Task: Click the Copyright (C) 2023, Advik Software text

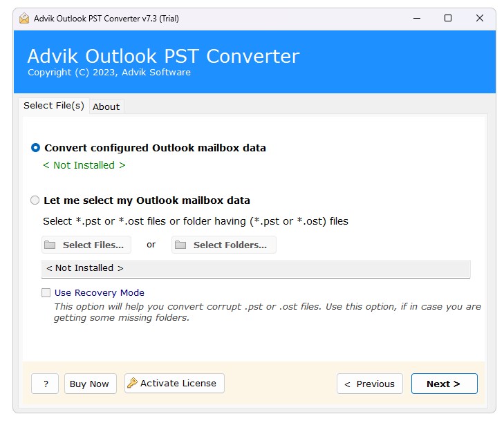Action: coord(109,73)
